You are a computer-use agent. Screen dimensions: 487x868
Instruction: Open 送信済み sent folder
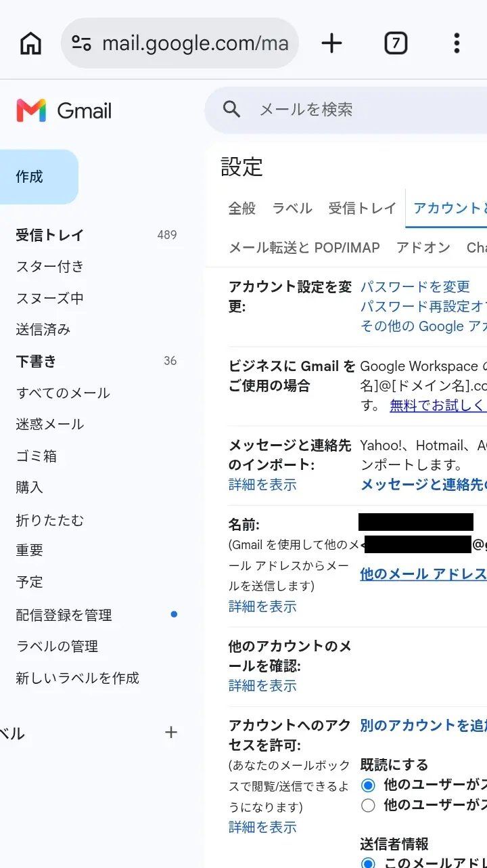tap(43, 330)
